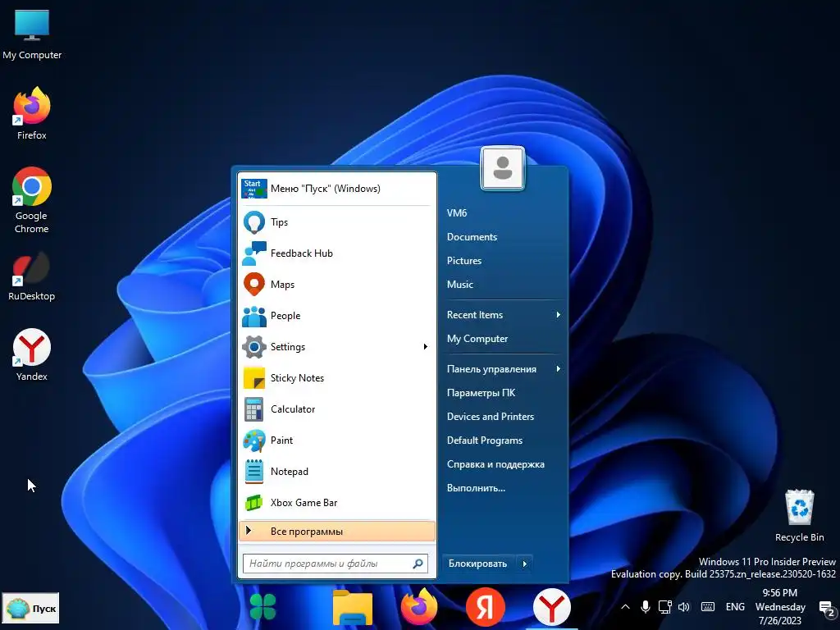Screen dimensions: 840x630
Task: Click the Maps pin icon
Action: (x=254, y=285)
